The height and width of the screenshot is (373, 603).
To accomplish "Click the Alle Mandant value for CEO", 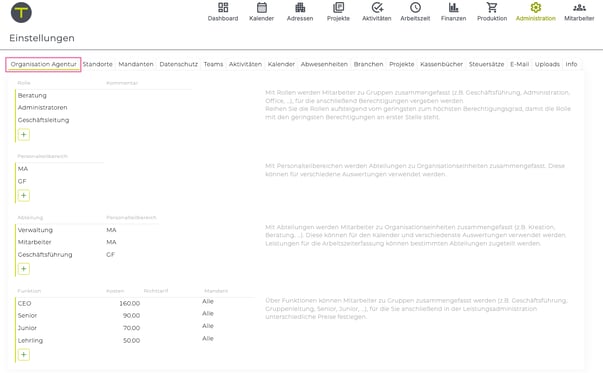I will click(208, 301).
